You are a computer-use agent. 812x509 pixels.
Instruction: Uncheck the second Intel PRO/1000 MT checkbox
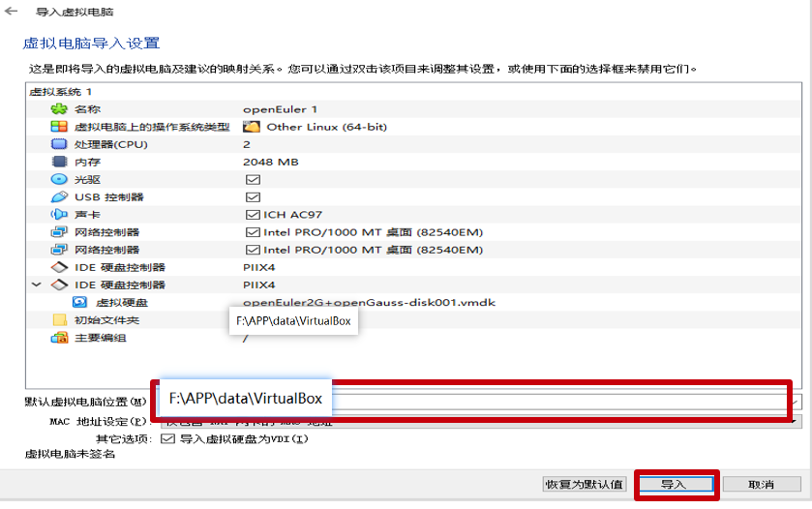coord(253,250)
